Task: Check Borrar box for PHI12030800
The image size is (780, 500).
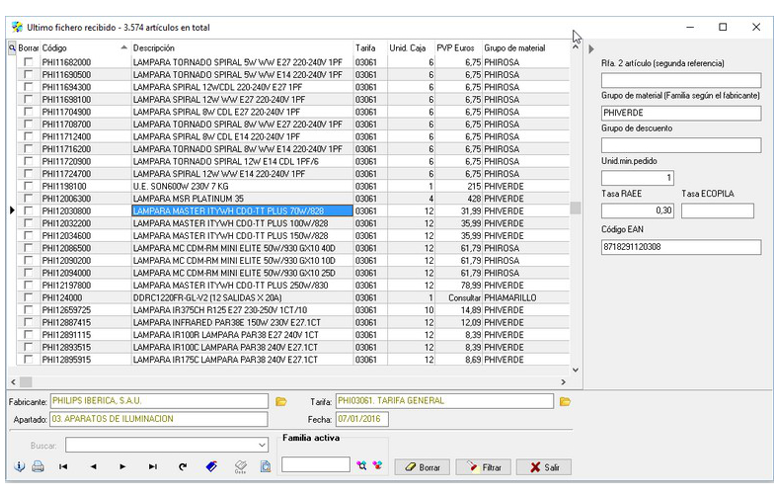Action: click(x=28, y=211)
